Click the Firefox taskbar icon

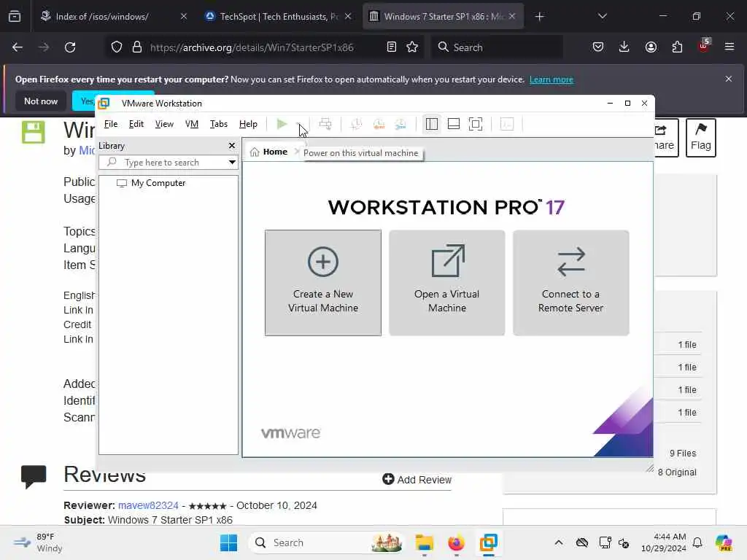point(456,542)
